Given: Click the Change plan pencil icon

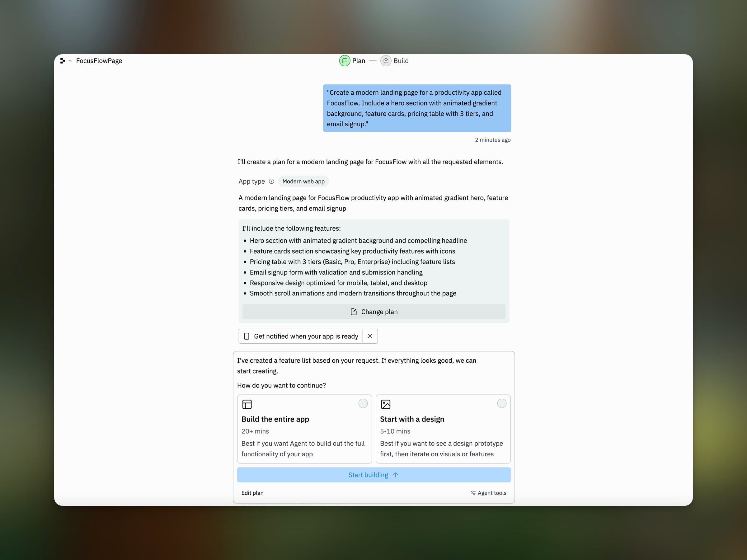Looking at the screenshot, I should tap(354, 312).
